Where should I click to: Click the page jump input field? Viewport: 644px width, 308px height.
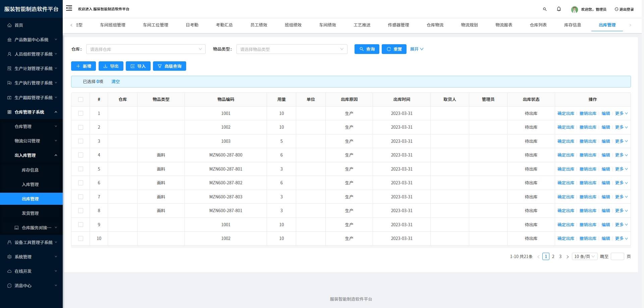pyautogui.click(x=617, y=256)
